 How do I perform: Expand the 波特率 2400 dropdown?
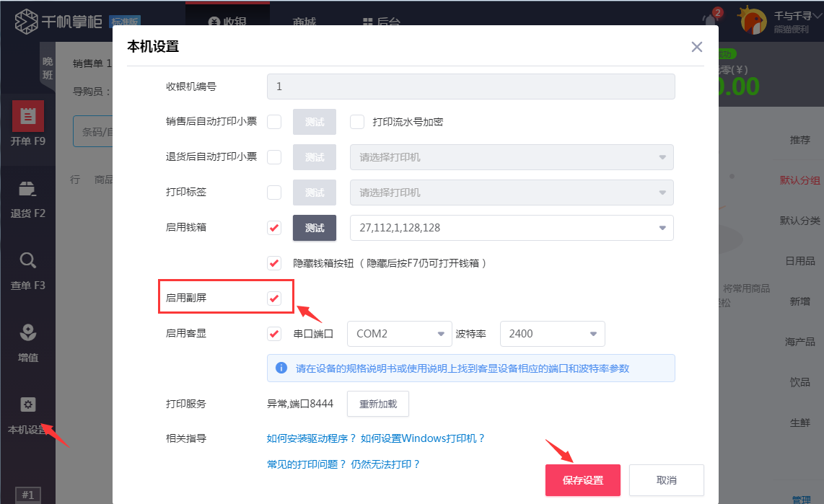point(552,333)
